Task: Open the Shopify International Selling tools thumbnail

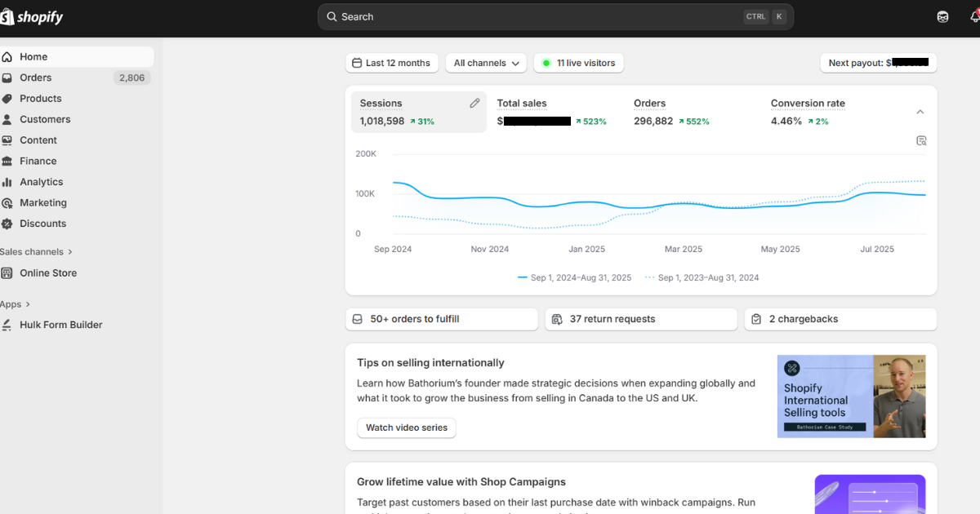Action: tap(851, 397)
